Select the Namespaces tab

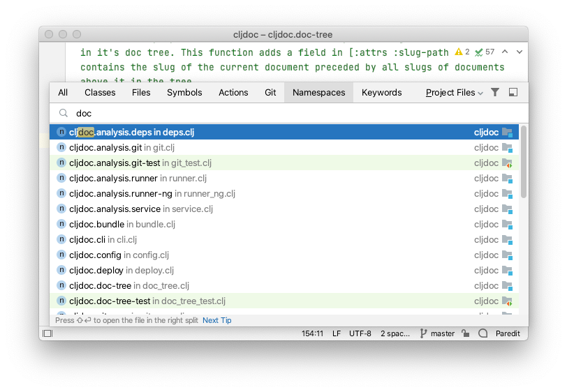(318, 93)
